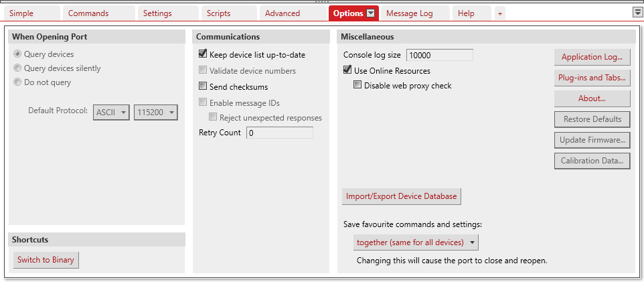Image resolution: width=644 pixels, height=282 pixels.
Task: Open the Settings tab
Action: 168,13
